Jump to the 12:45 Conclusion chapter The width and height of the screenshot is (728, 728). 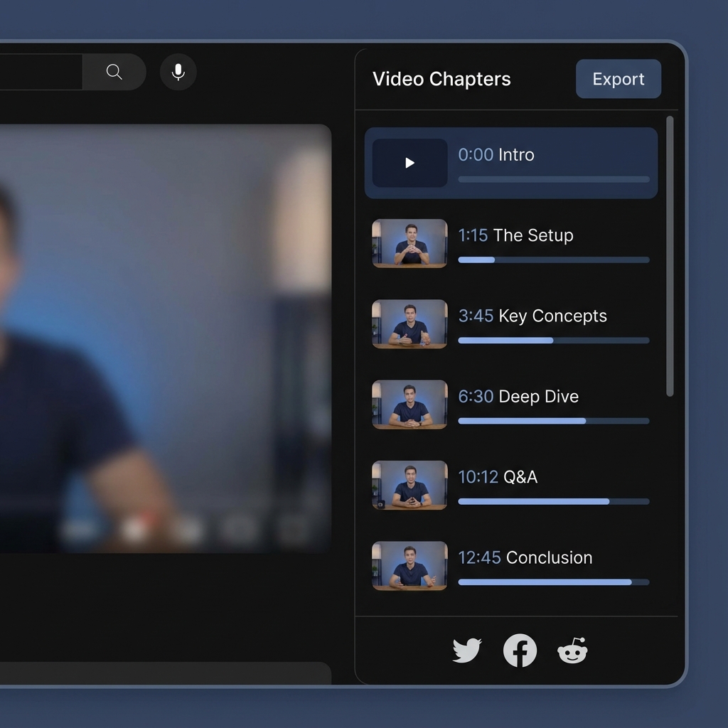coord(525,557)
